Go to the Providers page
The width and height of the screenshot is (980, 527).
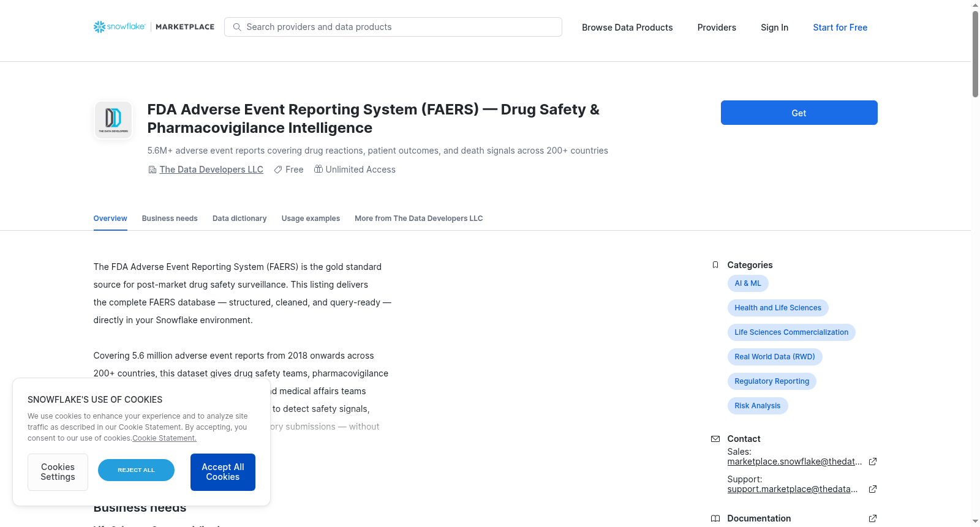click(717, 28)
